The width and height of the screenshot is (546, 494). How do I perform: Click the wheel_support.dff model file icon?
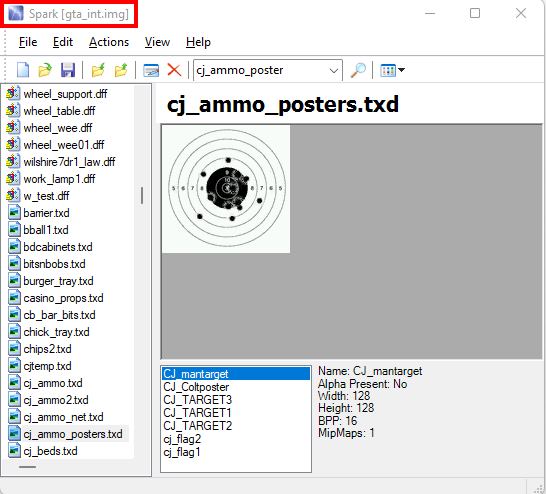[13, 93]
